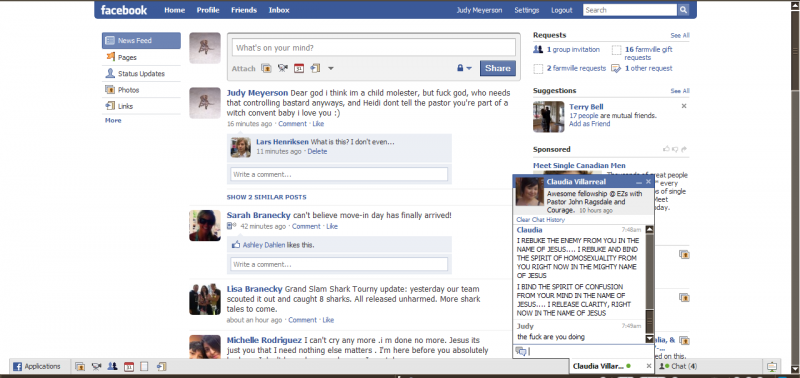Open Michelle Rodriguez's profile
The image size is (800, 378).
[264, 340]
